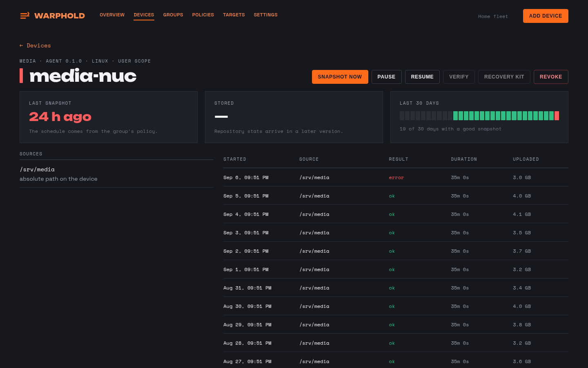The image size is (588, 368).
Task: Click the "error" result for Sep 6
Action: tap(396, 177)
